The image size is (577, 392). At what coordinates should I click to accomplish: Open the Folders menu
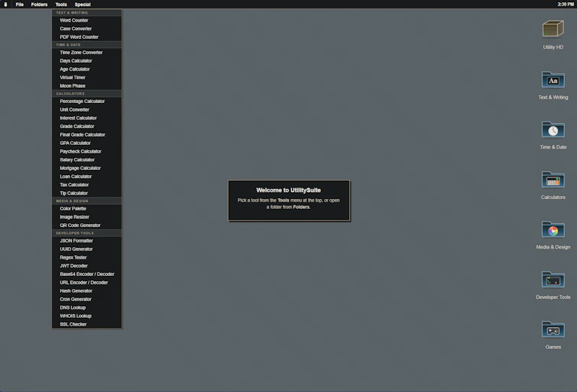point(39,4)
